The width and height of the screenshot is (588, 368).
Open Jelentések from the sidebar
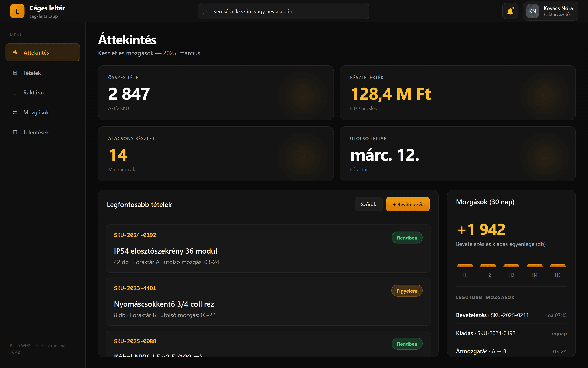[x=43, y=132]
